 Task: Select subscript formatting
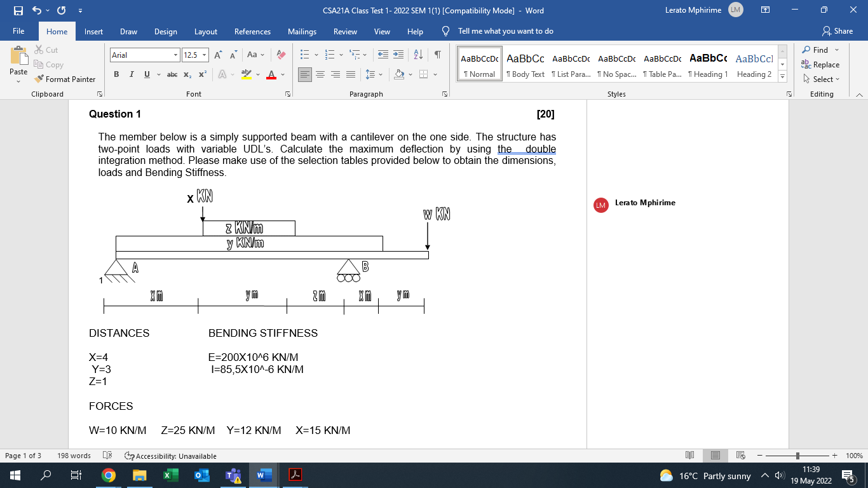point(187,74)
